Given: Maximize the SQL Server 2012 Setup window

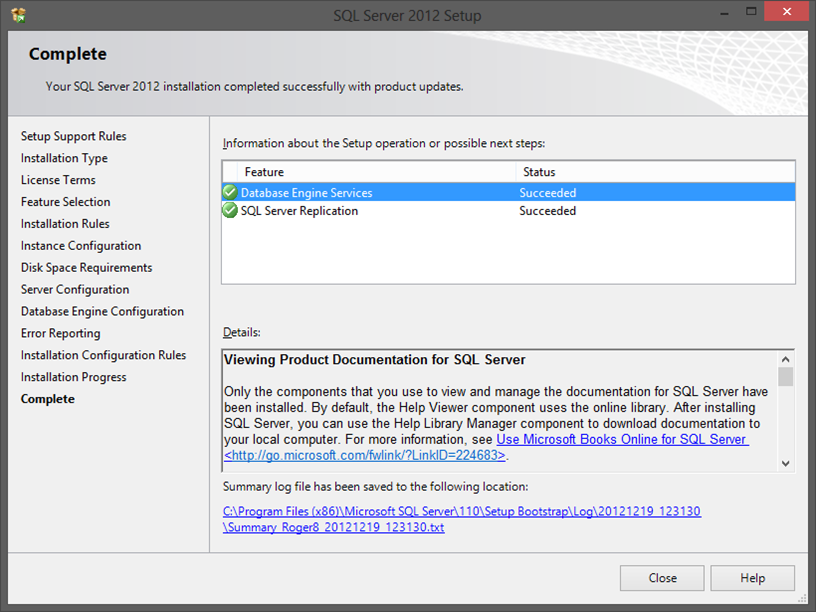Looking at the screenshot, I should [751, 11].
